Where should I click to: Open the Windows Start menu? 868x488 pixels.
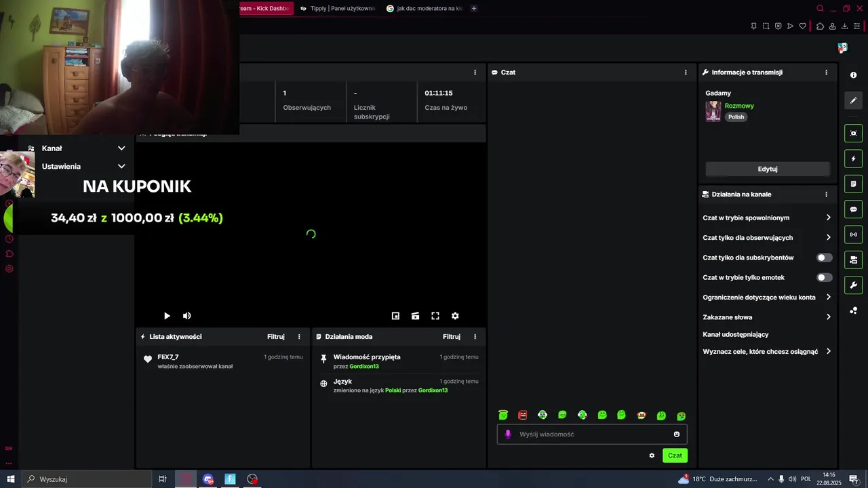11,479
